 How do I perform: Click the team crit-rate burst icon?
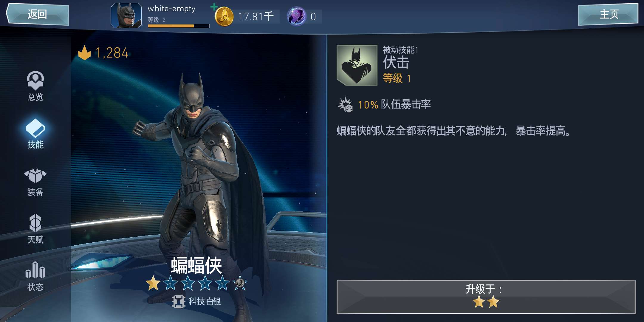tap(345, 105)
